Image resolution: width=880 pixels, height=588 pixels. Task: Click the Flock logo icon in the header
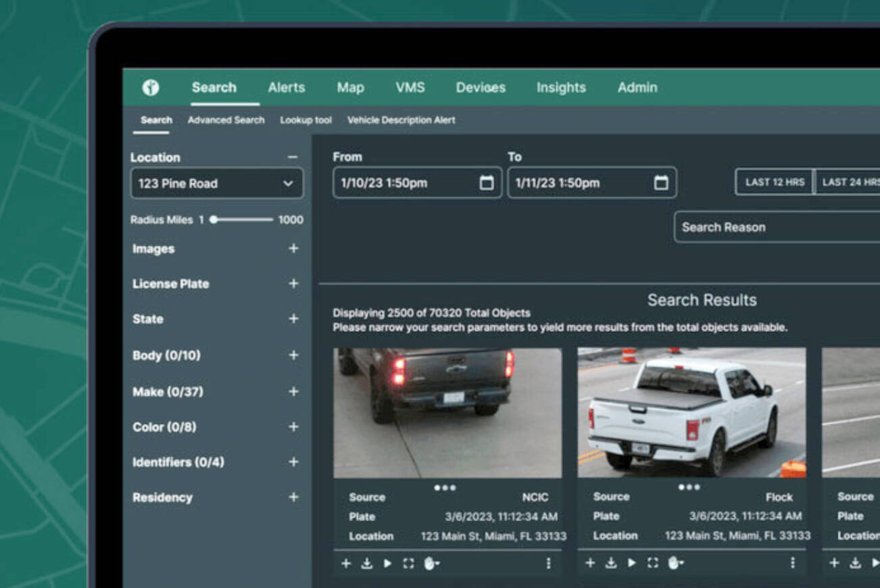click(150, 87)
